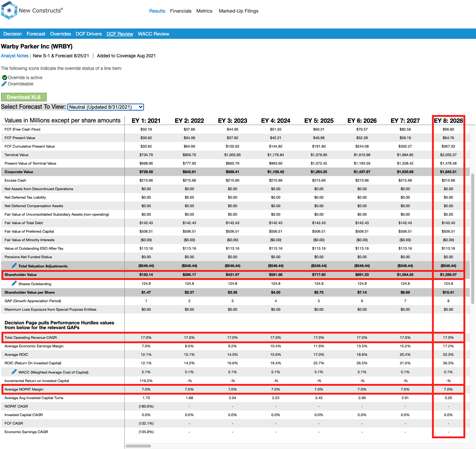Click the GAP (Growth Appreciation Period) label
This screenshot has width=476, height=449.
(33, 301)
